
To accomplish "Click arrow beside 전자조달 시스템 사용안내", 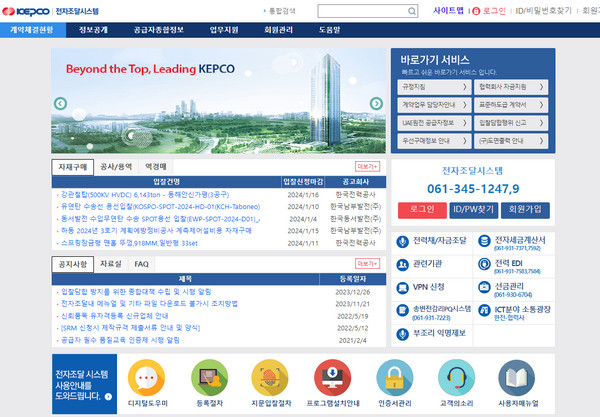I will 108,396.
